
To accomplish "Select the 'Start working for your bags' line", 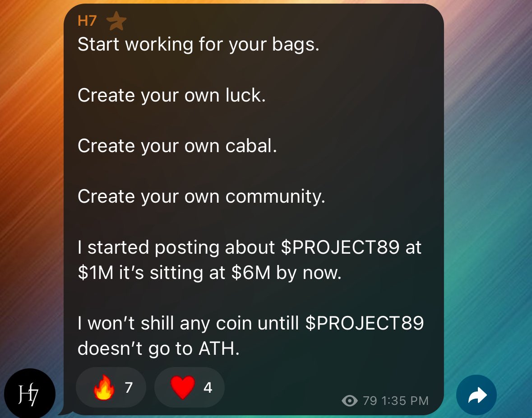I will pyautogui.click(x=199, y=44).
